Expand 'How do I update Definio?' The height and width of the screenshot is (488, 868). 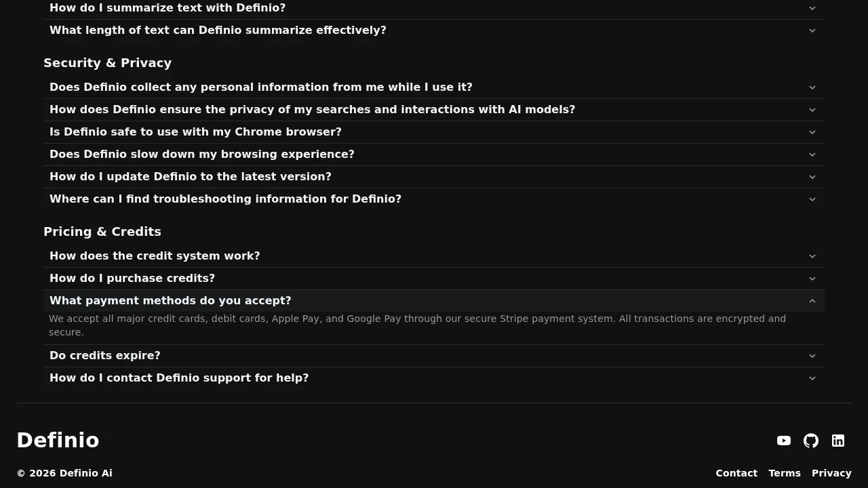[x=434, y=176]
